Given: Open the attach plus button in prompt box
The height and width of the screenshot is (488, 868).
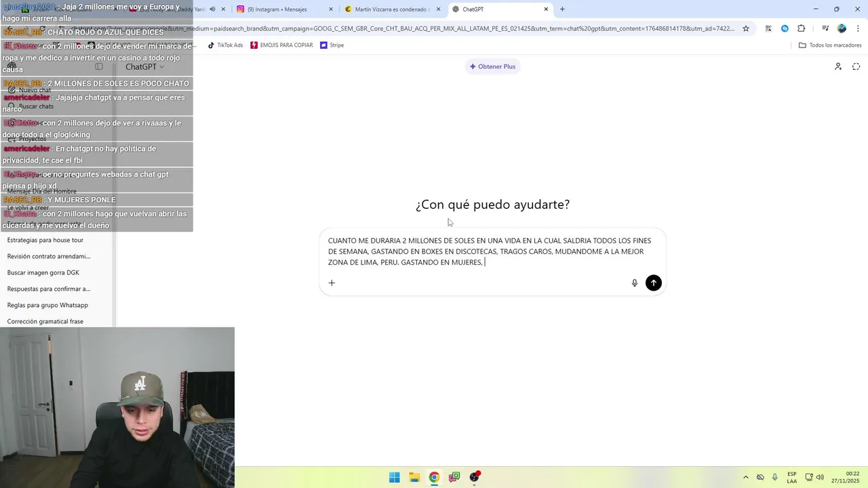Looking at the screenshot, I should tap(332, 283).
